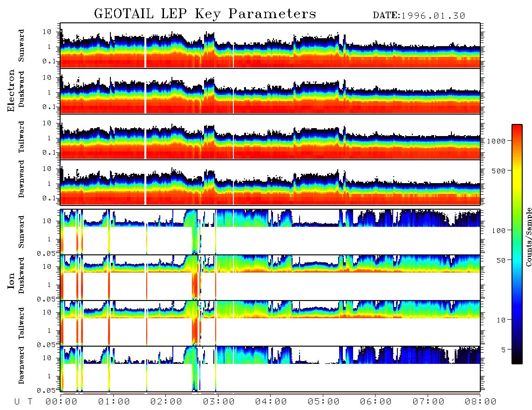Viewport: 532px width, 410px height.
Task: Click the 500 colorbar tick value
Action: [499, 171]
